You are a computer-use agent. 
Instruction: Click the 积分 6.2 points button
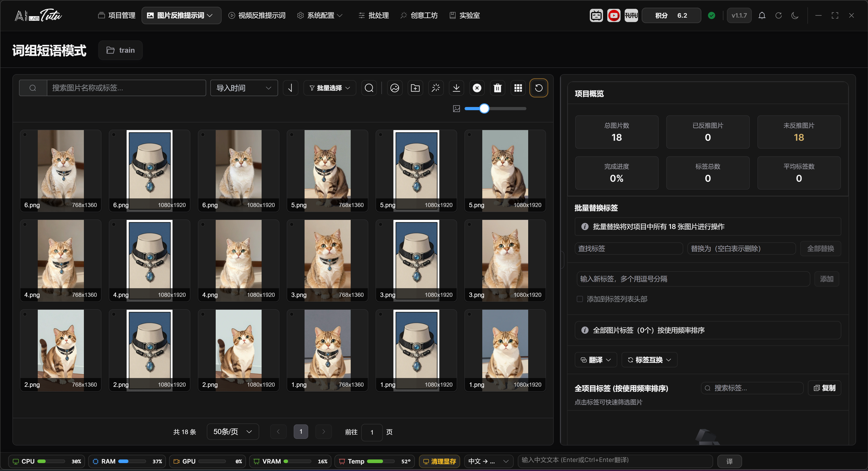pos(671,16)
